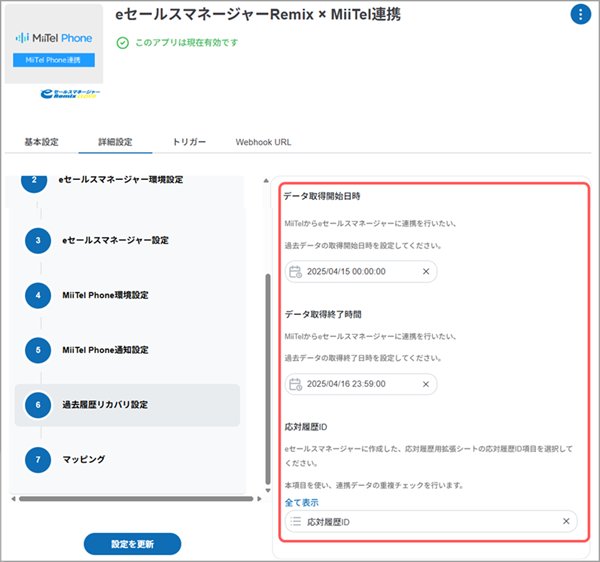The height and width of the screenshot is (562, 600).
Task: Go to step 3 eセールスマネージャー設定
Action: pos(115,240)
